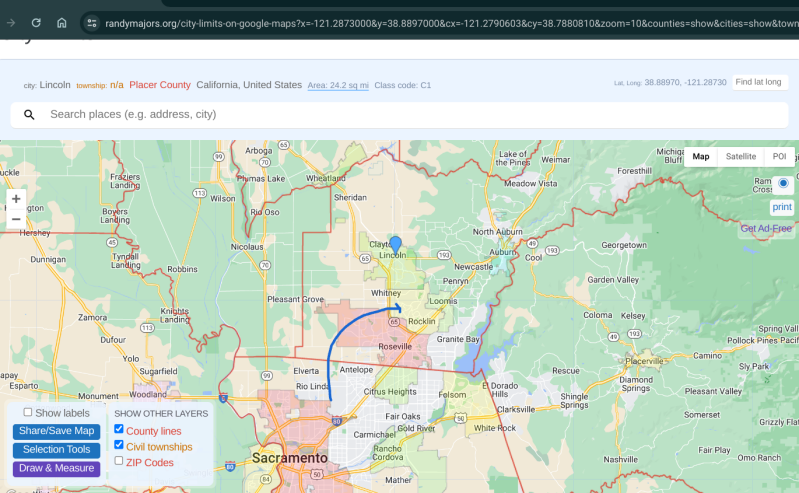Click the blue Lincoln map marker
799x493 pixels.
(x=395, y=245)
